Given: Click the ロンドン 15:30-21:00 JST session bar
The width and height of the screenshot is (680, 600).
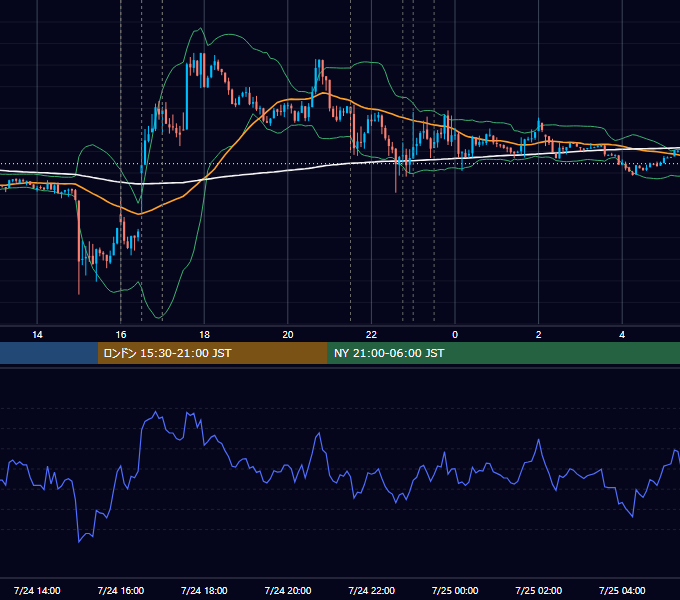Looking at the screenshot, I should (x=212, y=353).
